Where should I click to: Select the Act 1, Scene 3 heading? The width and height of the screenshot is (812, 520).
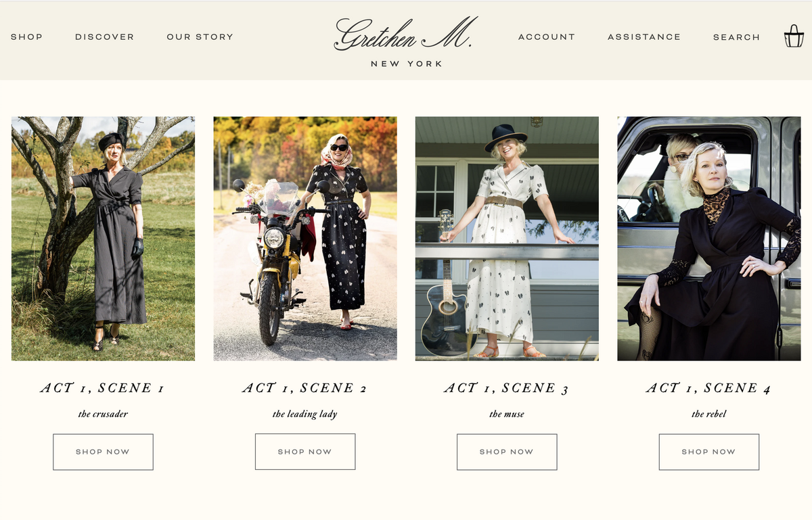click(507, 388)
